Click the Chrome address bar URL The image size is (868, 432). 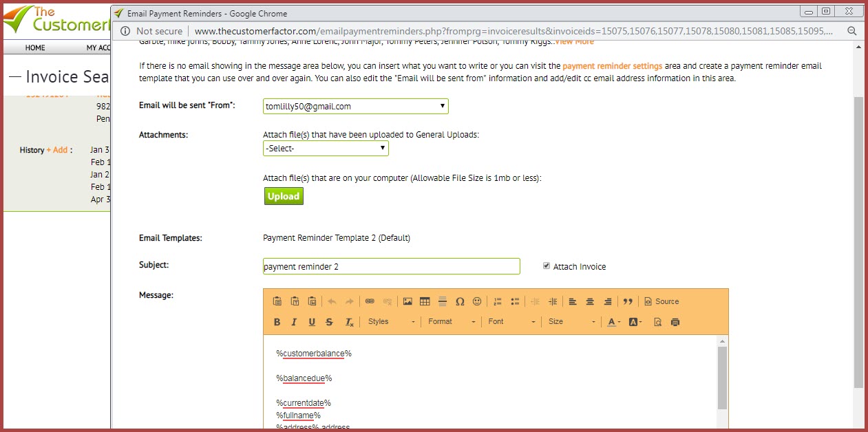tap(514, 31)
